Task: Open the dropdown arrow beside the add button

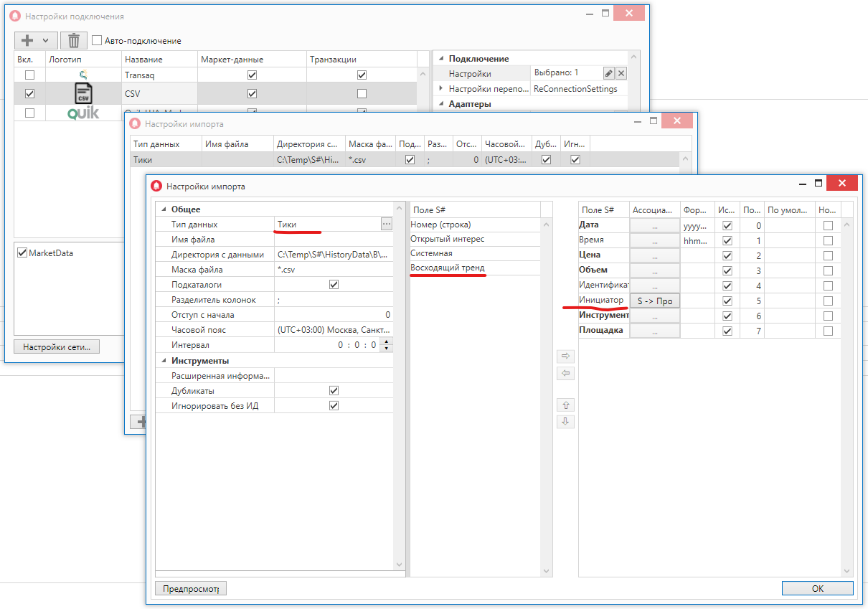Action: (46, 41)
